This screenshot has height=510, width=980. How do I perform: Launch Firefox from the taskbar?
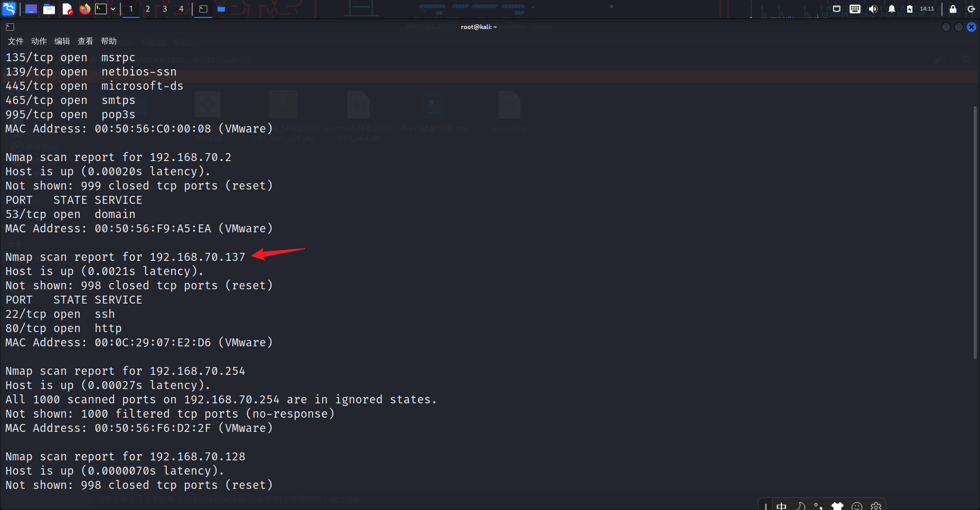click(x=85, y=9)
